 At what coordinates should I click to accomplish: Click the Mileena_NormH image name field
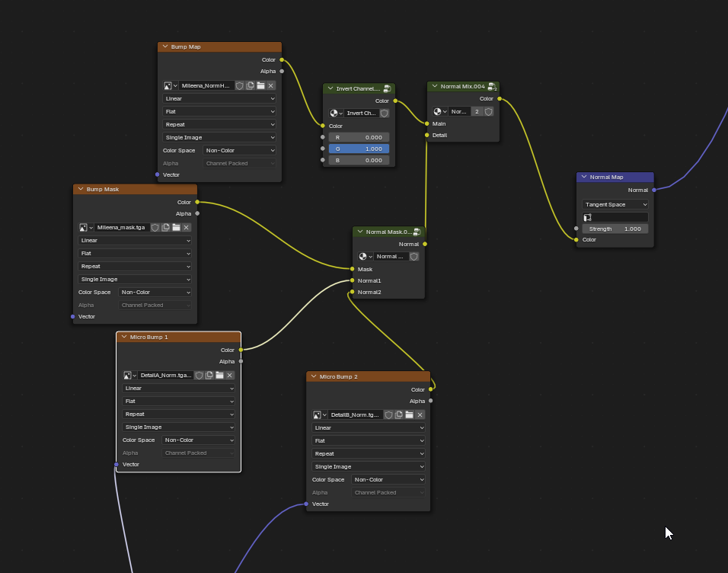206,85
